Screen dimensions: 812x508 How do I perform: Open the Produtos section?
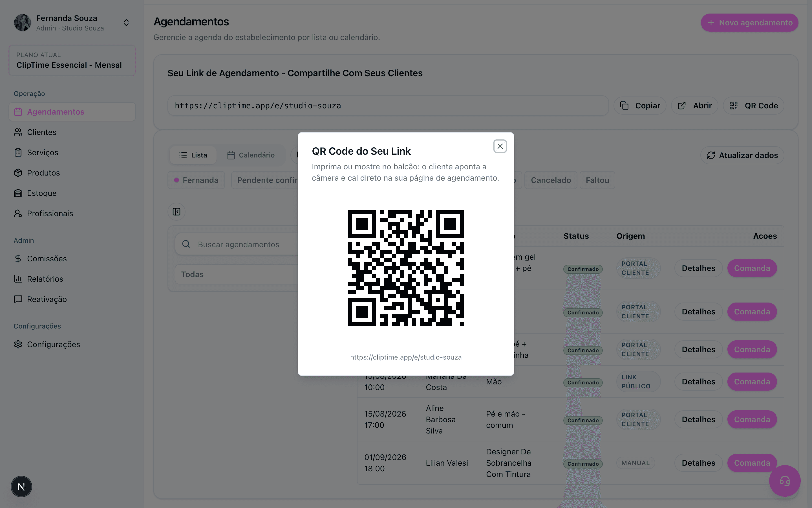point(72,173)
